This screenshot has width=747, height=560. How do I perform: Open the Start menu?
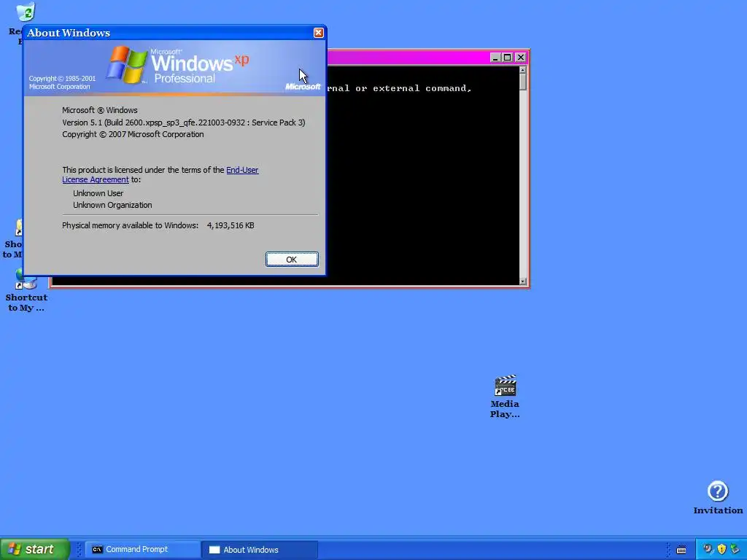35,549
